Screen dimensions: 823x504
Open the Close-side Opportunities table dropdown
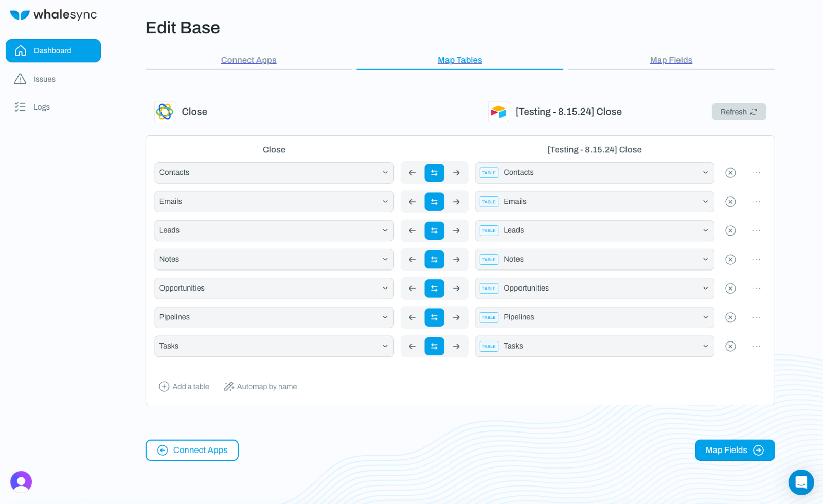click(274, 289)
